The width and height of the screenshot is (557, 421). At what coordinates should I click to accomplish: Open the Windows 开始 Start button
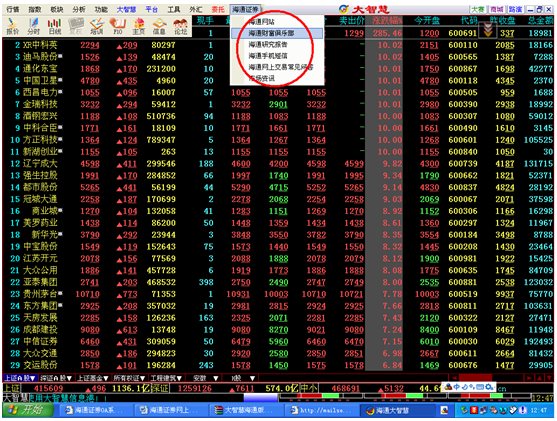tap(28, 410)
